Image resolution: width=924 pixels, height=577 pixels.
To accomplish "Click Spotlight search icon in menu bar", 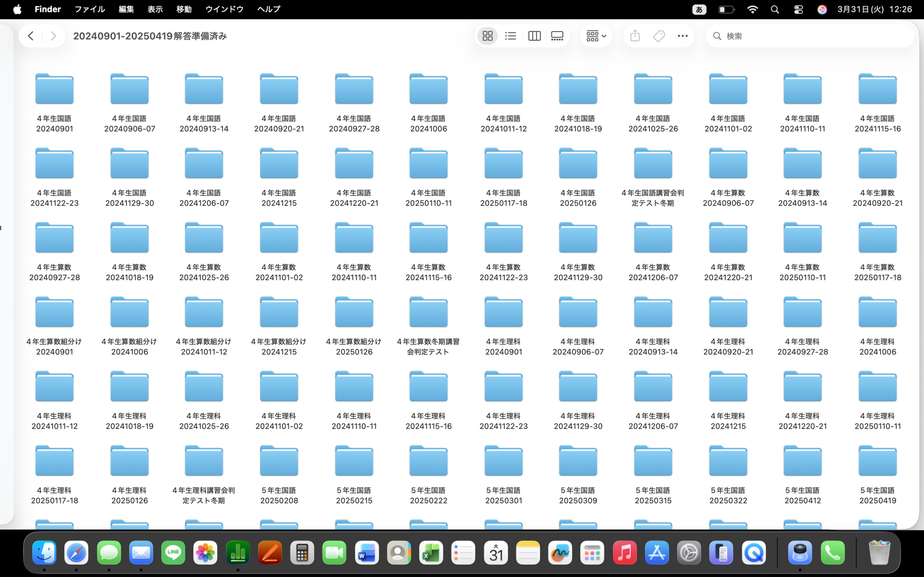I will coord(775,9).
